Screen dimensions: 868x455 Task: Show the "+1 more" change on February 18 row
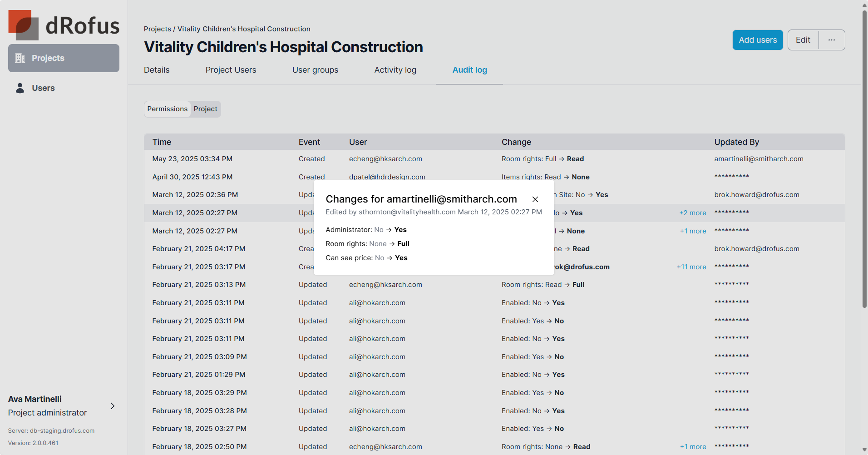tap(693, 447)
